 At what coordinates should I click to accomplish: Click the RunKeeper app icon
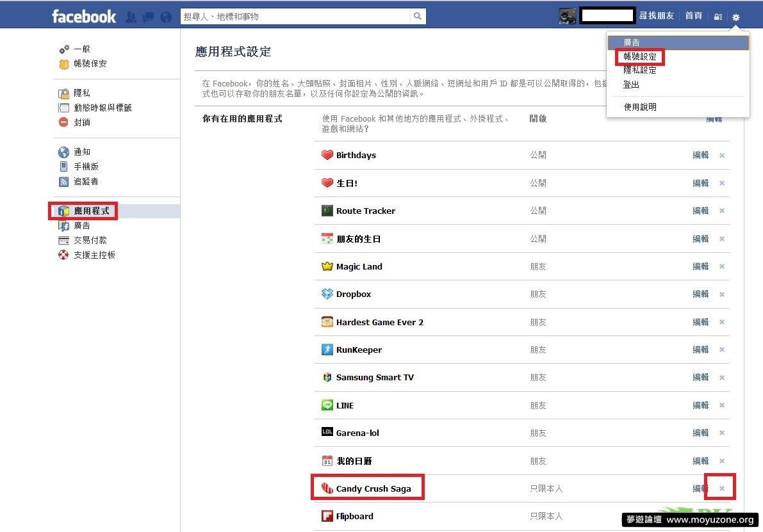(x=327, y=350)
